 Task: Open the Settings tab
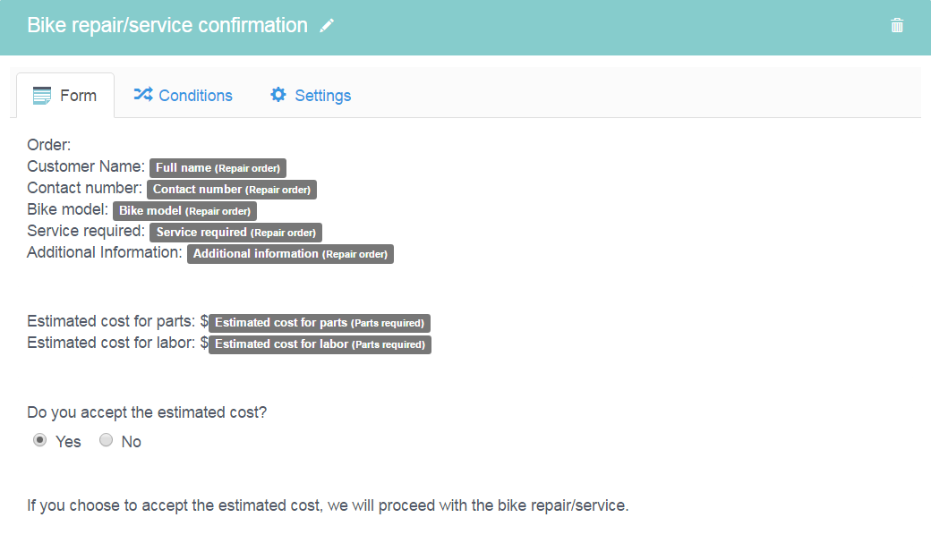coord(311,96)
